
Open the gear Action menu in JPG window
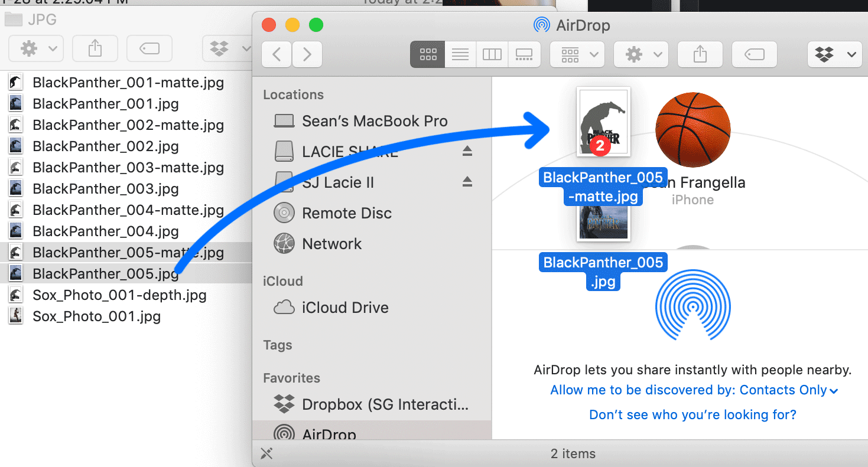(36, 48)
